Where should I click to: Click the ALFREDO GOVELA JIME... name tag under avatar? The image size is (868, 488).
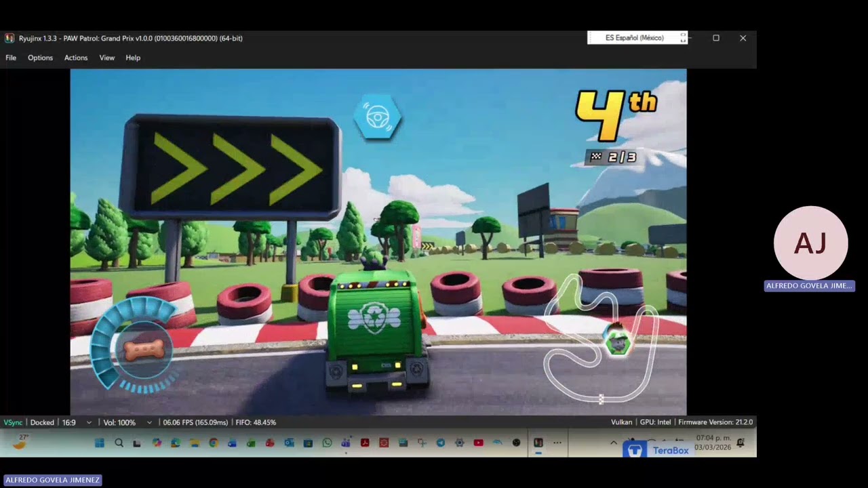point(809,286)
